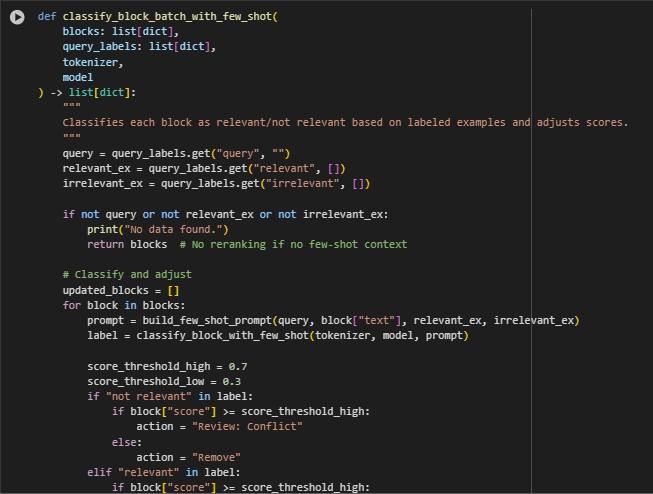The image size is (653, 494).
Task: Click the 'def' keyword
Action: (x=47, y=17)
